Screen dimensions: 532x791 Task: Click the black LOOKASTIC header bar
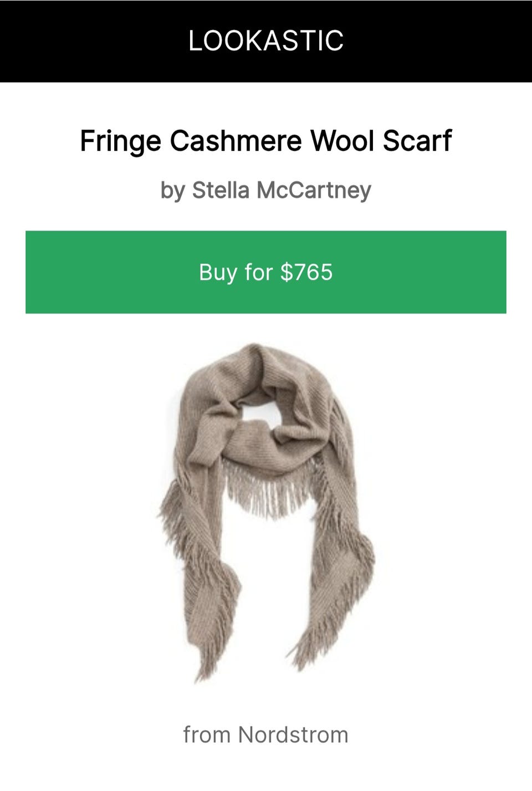click(266, 41)
